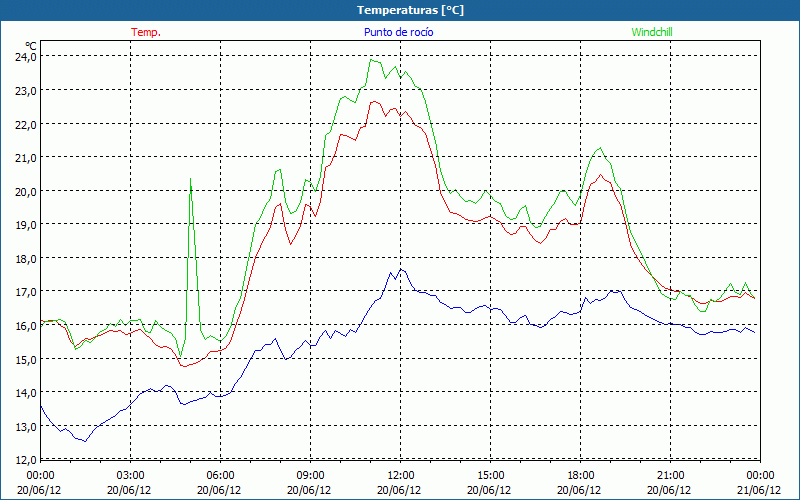Click the 16,0 y-axis value
The width and height of the screenshot is (800, 500).
26,326
